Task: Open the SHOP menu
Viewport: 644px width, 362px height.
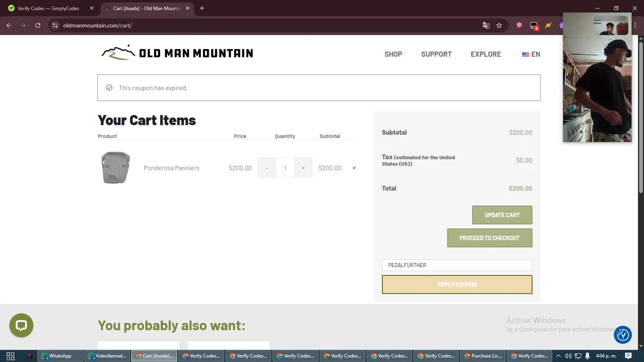Action: [393, 54]
